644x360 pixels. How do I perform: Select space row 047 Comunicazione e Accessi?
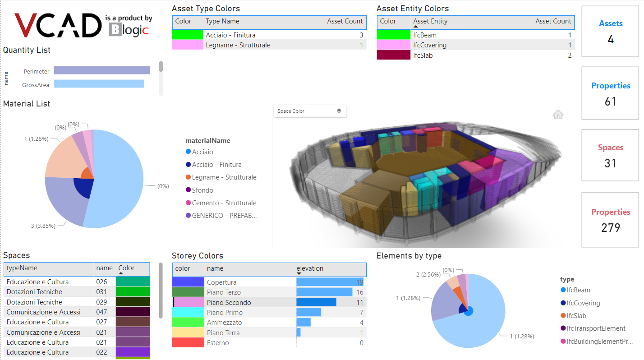(77, 312)
